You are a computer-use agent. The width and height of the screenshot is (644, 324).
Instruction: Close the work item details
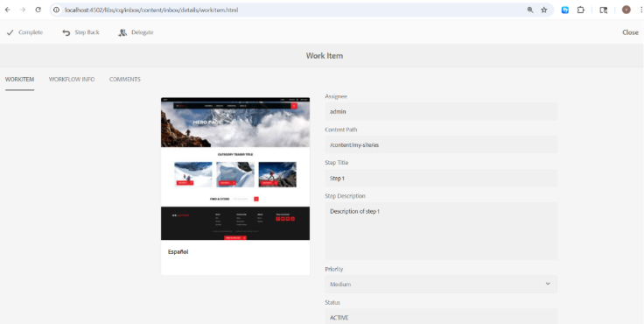coord(630,32)
